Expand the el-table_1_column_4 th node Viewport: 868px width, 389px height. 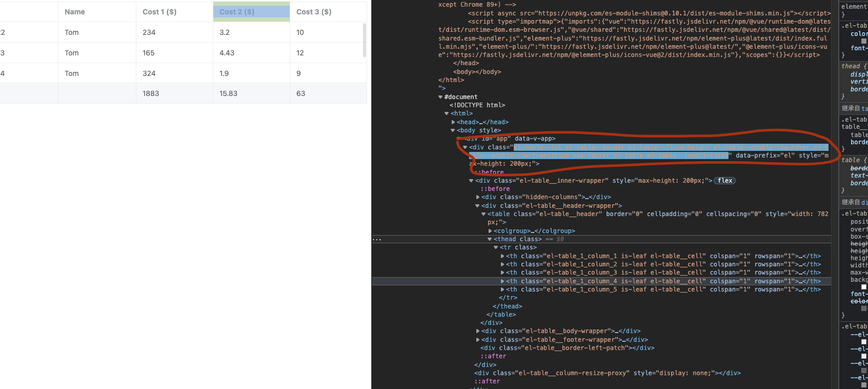click(x=502, y=281)
